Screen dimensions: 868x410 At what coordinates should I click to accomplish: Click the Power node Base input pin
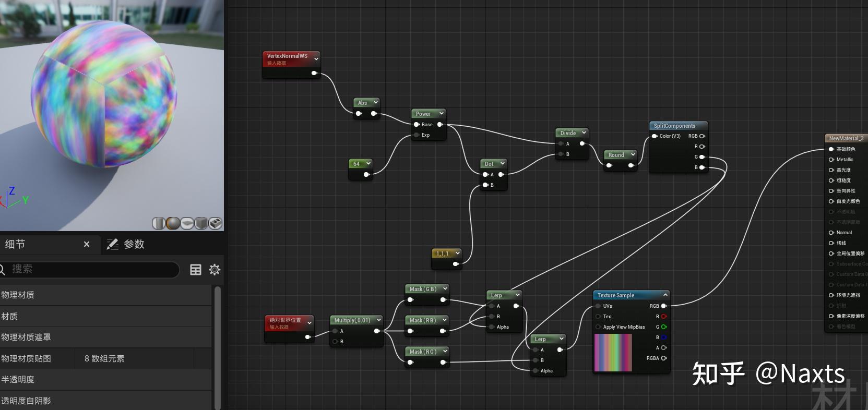pos(417,125)
